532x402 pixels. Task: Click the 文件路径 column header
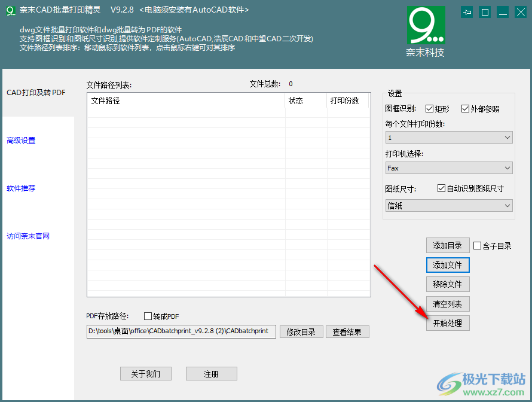point(186,101)
